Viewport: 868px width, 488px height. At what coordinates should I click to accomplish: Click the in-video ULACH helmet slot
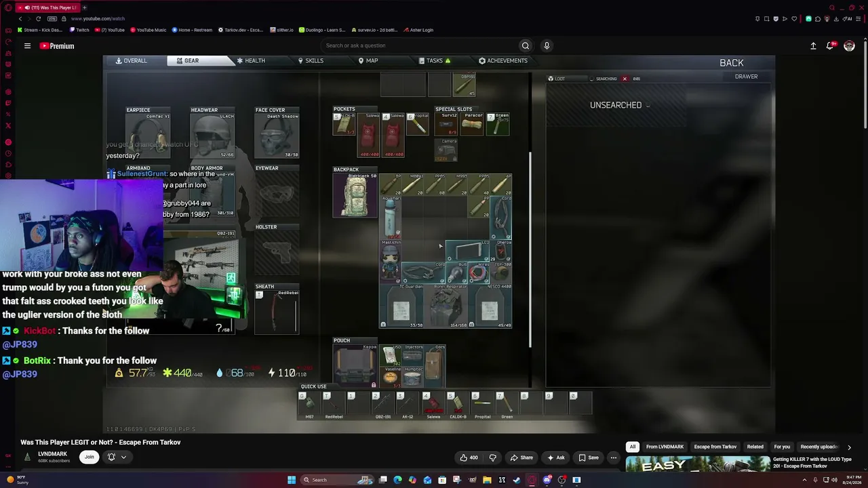click(x=212, y=136)
